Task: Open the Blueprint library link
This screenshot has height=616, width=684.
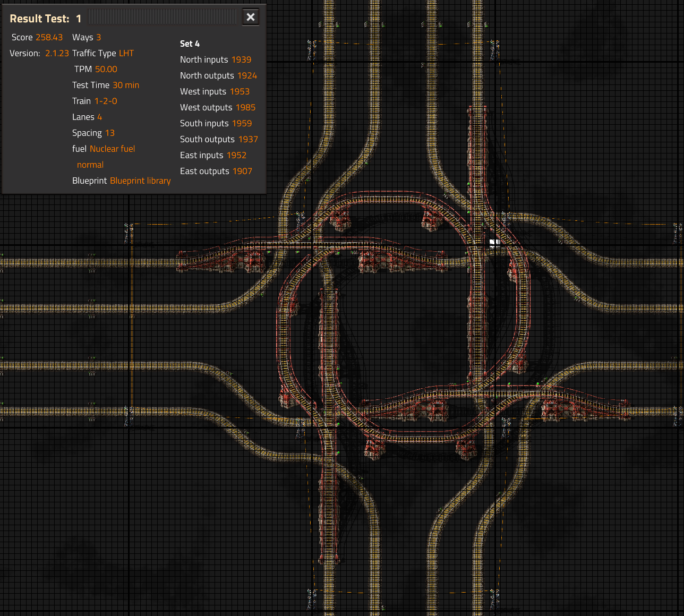Action: coord(140,181)
